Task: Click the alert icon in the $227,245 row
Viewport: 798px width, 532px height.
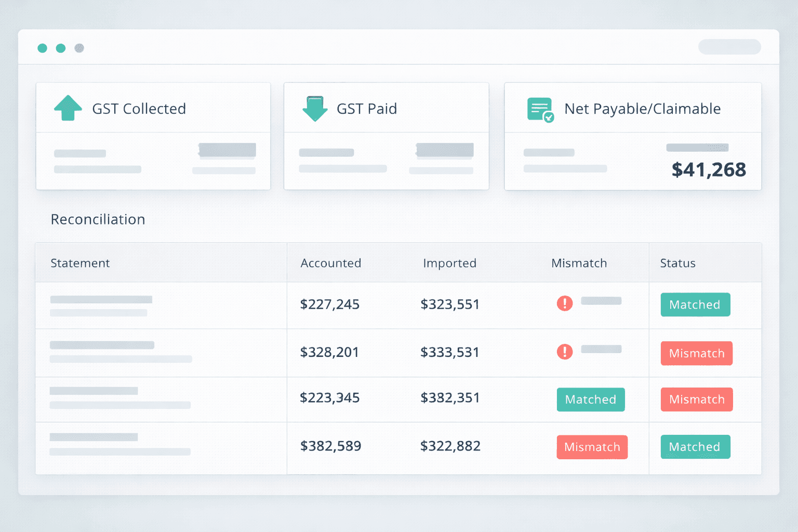Action: [565, 303]
